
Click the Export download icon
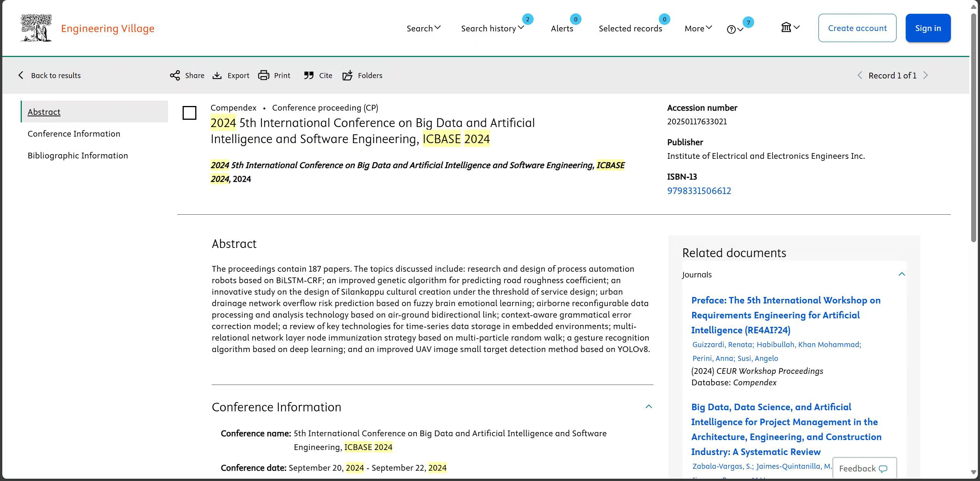(217, 75)
